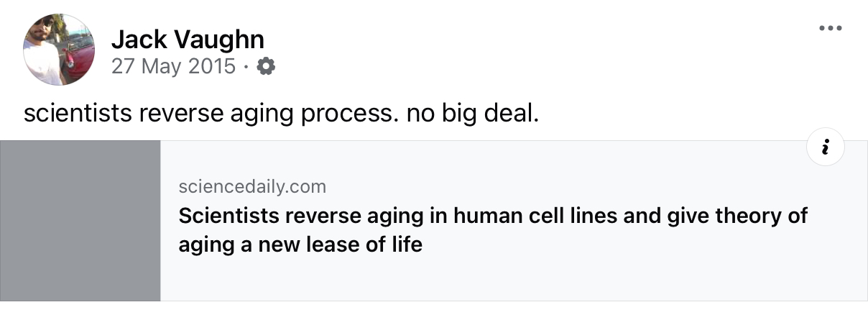The height and width of the screenshot is (315, 868).
Task: Open the post's permalink via 27 May 2015
Action: (x=173, y=67)
